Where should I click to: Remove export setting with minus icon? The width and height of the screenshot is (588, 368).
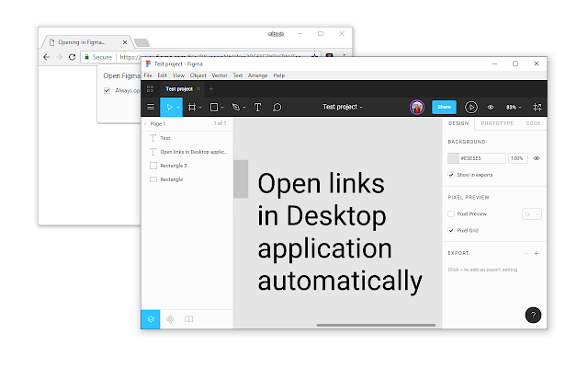[x=526, y=254]
